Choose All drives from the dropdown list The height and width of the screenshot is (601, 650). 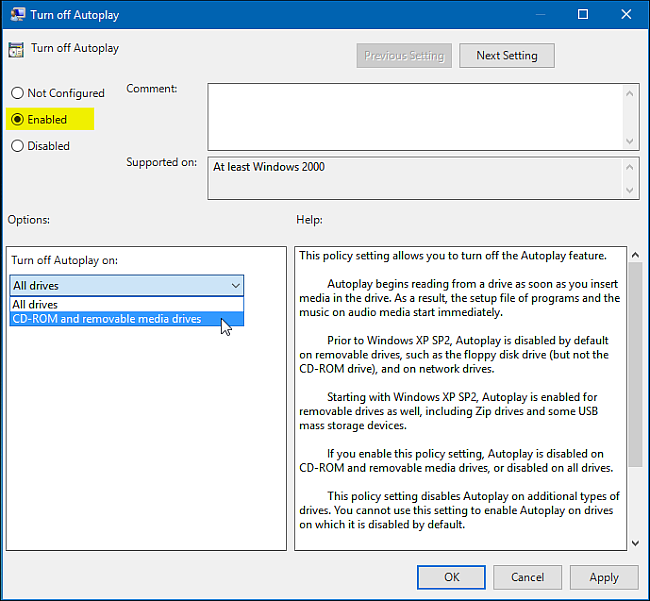click(x=35, y=304)
